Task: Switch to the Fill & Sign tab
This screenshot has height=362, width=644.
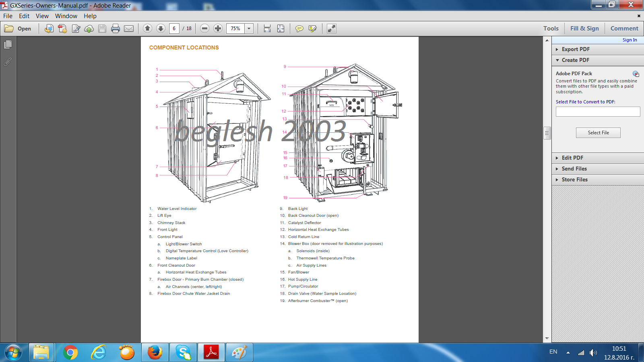Action: [584, 29]
